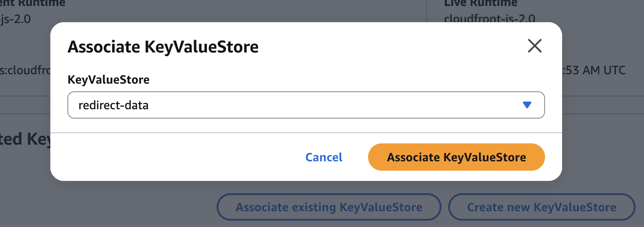Screen dimensions: 644x227
Task: Close the Associate KeyValueStore dialog with X
Action: tap(534, 46)
